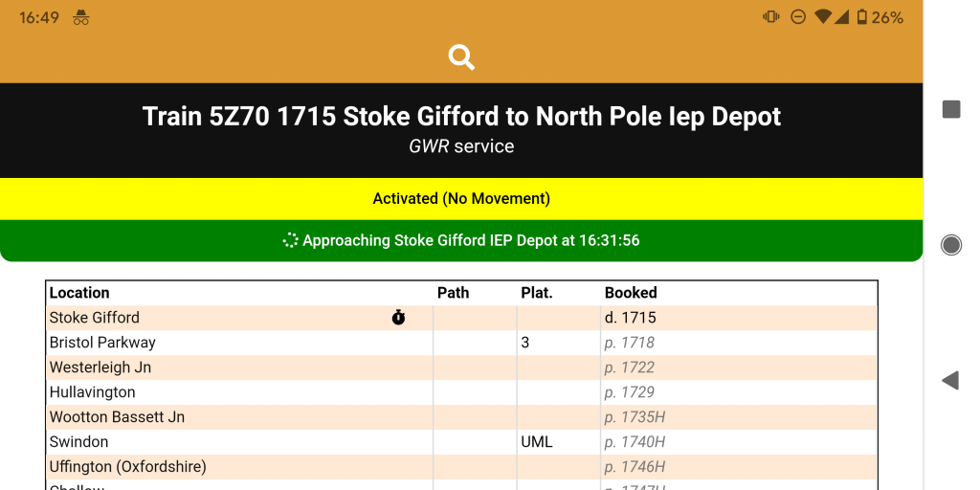Select the Swindon location entry
Image resolution: width=980 pixels, height=490 pixels.
coord(462,442)
